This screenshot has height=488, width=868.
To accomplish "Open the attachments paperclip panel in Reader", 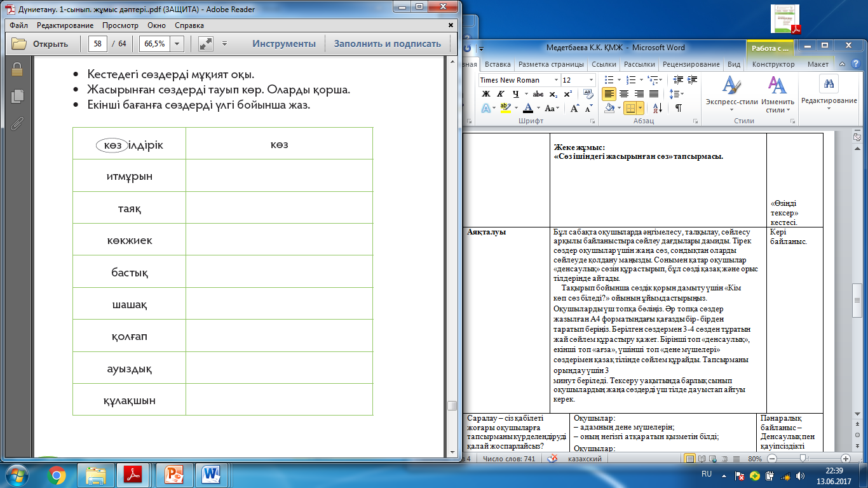I will [18, 123].
